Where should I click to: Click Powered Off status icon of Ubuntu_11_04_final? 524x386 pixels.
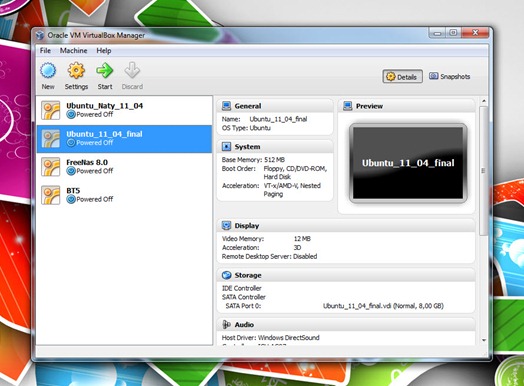point(71,143)
